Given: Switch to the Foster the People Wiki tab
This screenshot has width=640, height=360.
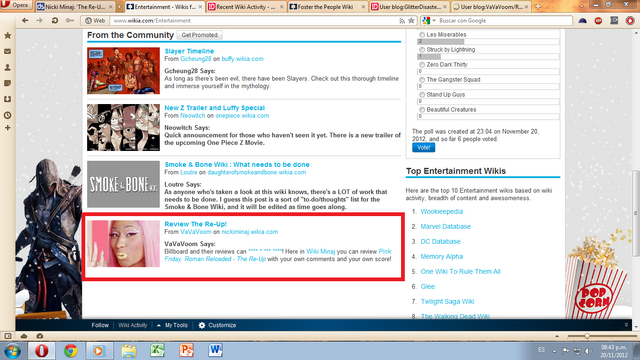Looking at the screenshot, I should click(327, 7).
